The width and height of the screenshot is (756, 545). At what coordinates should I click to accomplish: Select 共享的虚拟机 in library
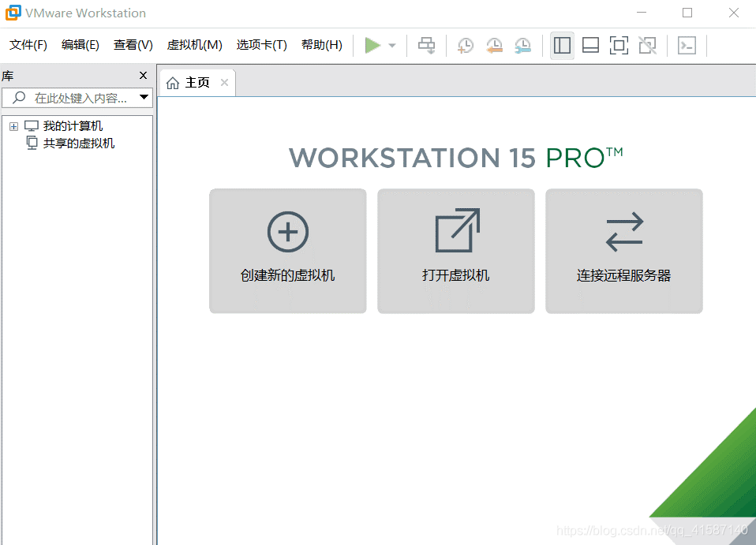(x=78, y=144)
